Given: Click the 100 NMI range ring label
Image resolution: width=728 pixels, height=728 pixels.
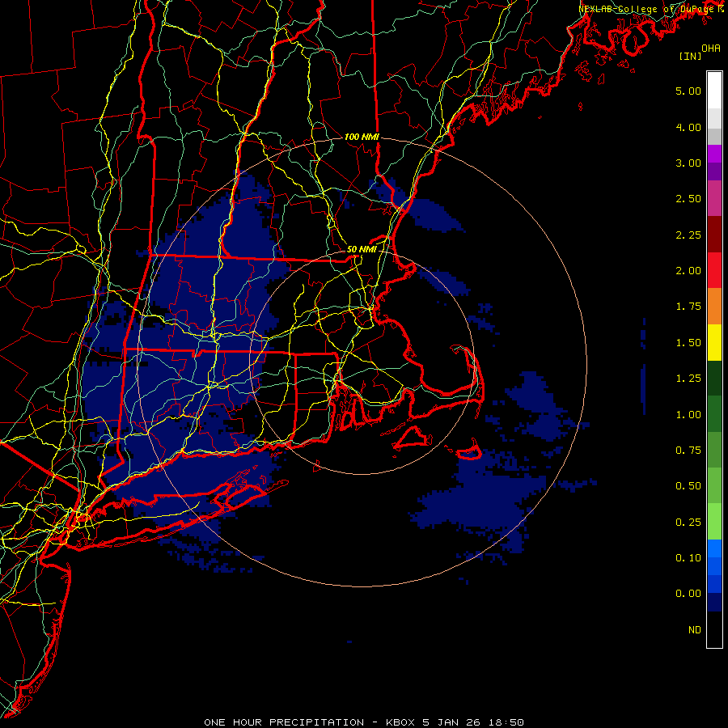Looking at the screenshot, I should 362,137.
